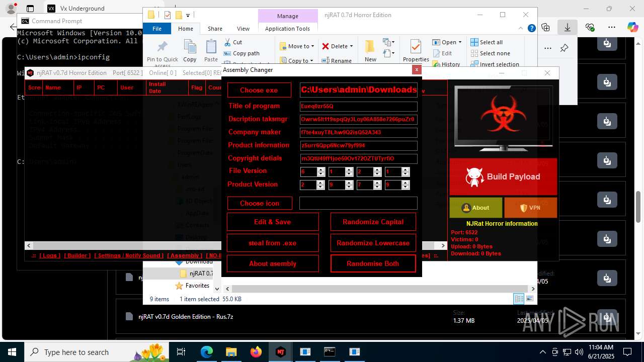Click the Manage contextual tab
Viewport: 644px width, 362px height.
click(287, 16)
